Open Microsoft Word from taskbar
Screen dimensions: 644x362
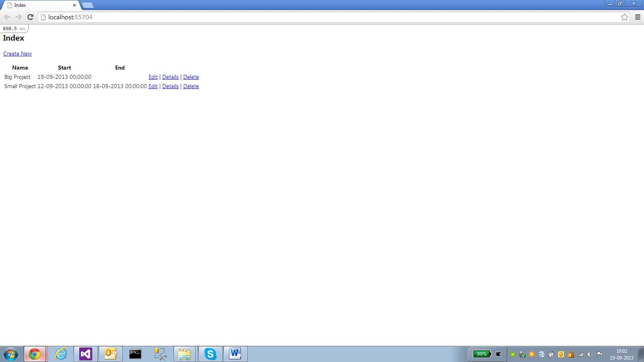tap(235, 354)
